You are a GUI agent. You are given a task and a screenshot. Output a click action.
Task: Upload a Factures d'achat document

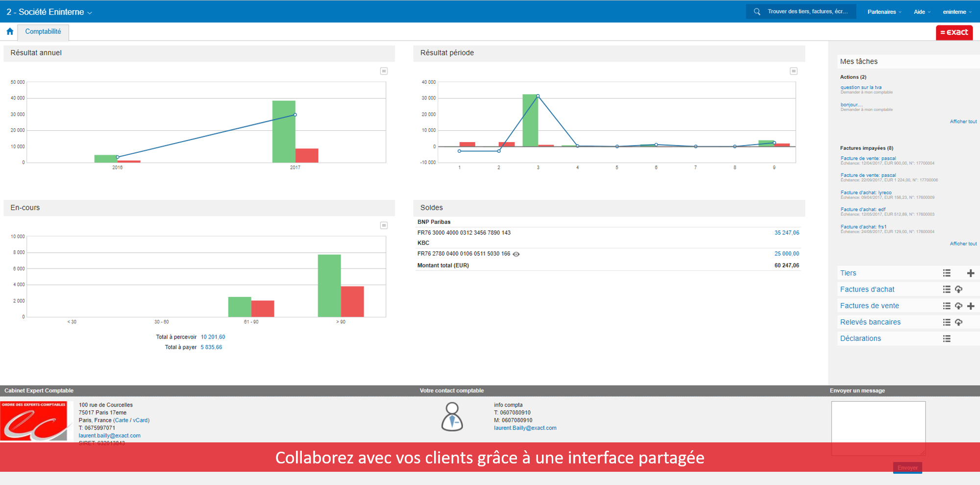tap(958, 290)
